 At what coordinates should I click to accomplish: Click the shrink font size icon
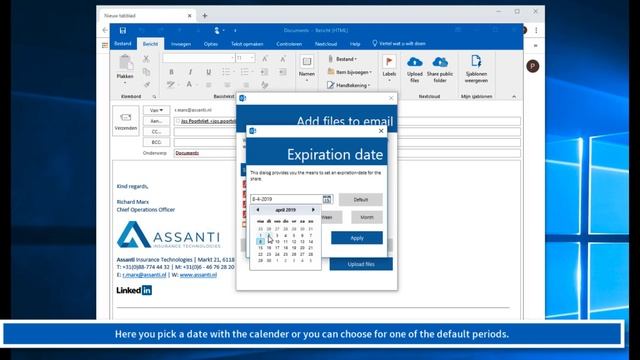(282, 59)
